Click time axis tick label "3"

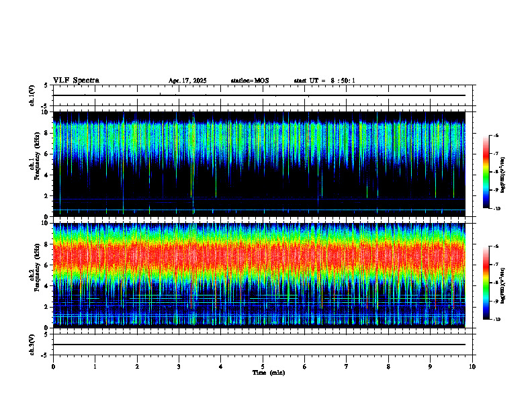pyautogui.click(x=179, y=367)
